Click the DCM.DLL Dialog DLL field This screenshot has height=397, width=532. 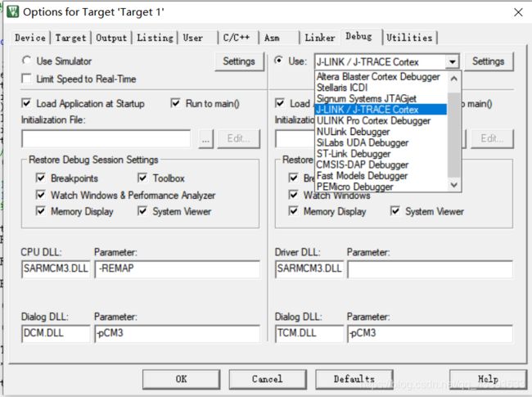(56, 333)
